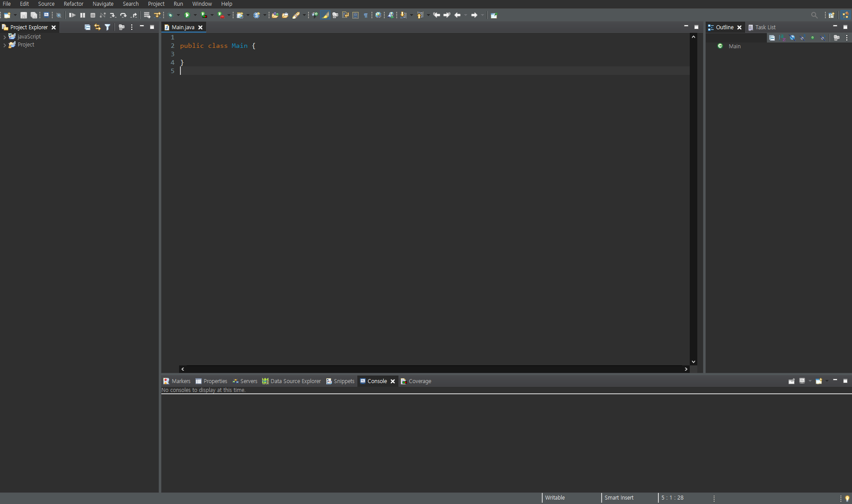Open the Web Browser globe icon
The width and height of the screenshot is (852, 504).
click(378, 15)
